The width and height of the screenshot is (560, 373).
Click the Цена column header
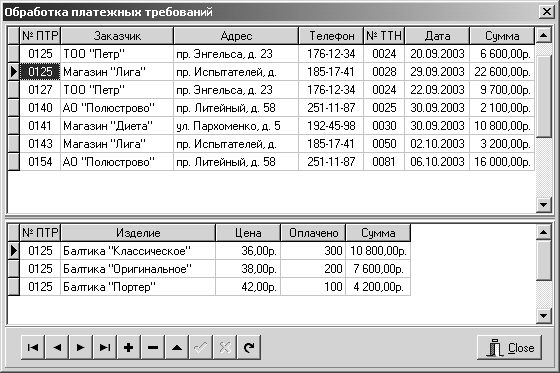248,233
